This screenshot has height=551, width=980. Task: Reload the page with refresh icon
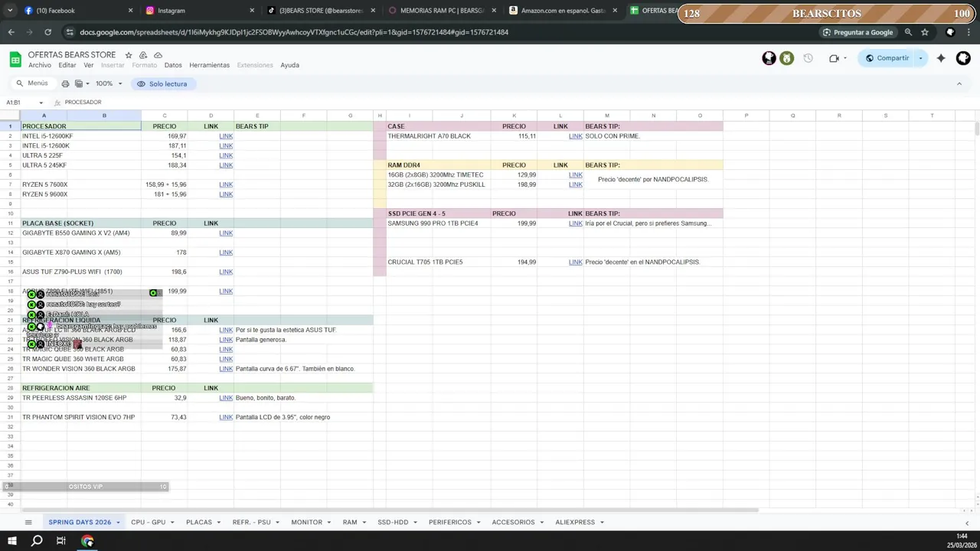[47, 32]
